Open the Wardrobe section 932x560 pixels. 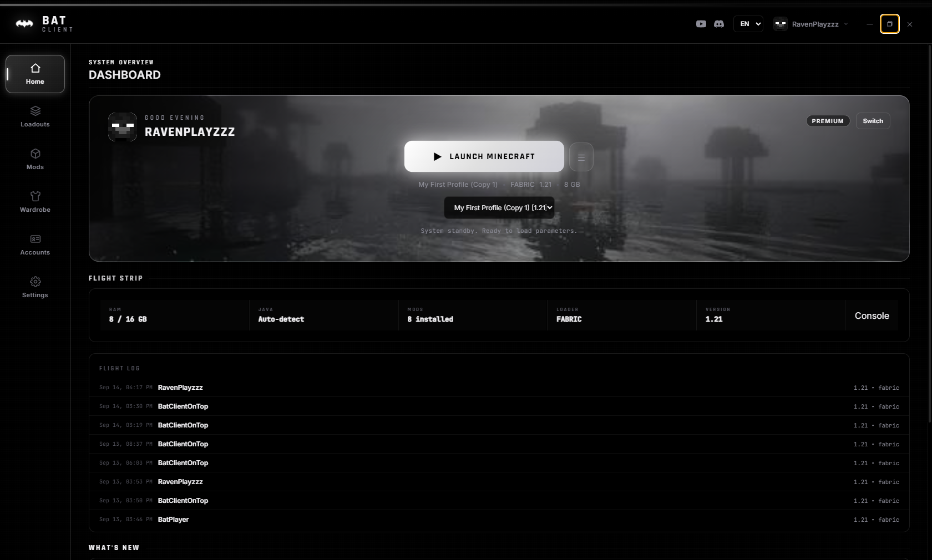(35, 202)
